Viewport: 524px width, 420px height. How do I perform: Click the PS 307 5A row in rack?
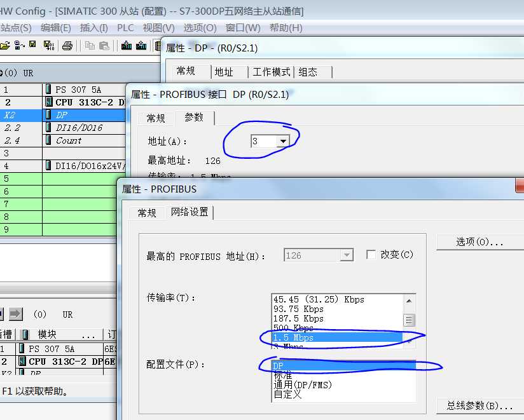pyautogui.click(x=63, y=90)
